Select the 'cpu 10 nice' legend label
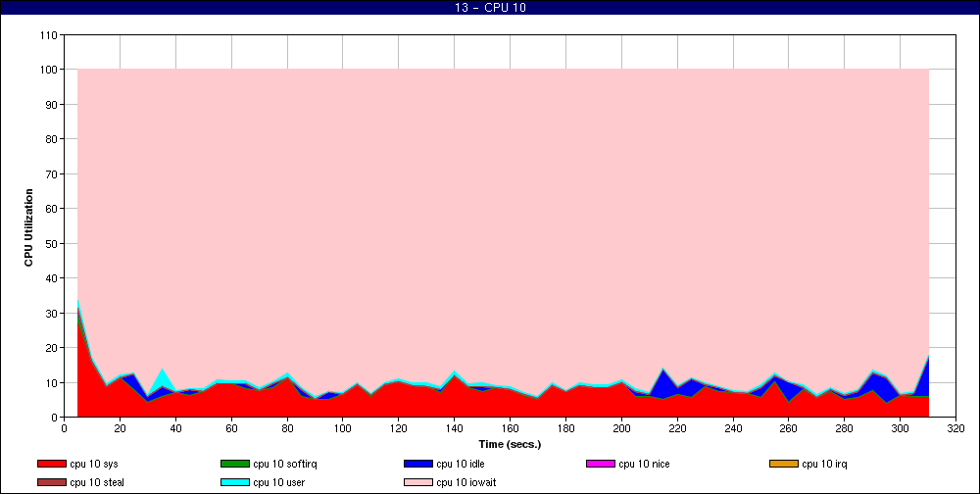This screenshot has height=494, width=980. click(x=644, y=464)
